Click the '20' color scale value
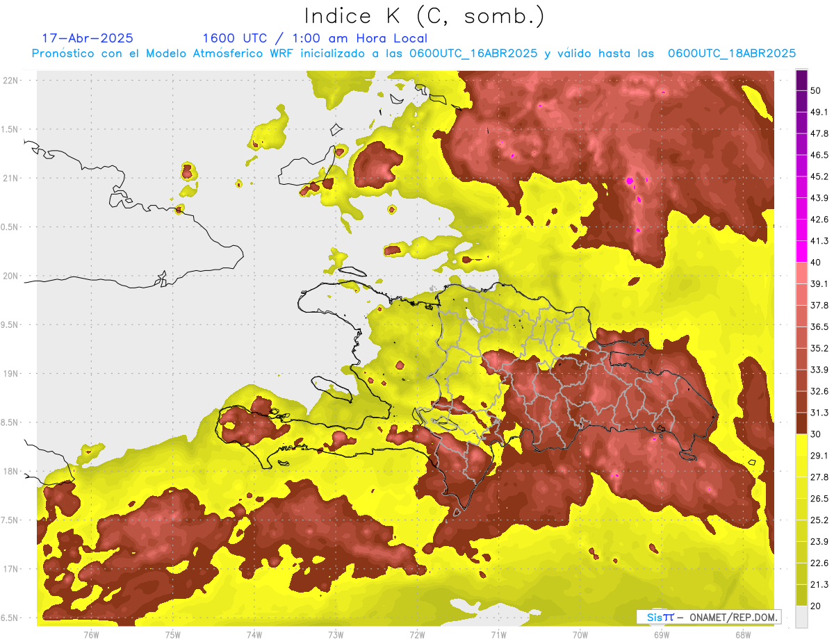 tap(816, 606)
